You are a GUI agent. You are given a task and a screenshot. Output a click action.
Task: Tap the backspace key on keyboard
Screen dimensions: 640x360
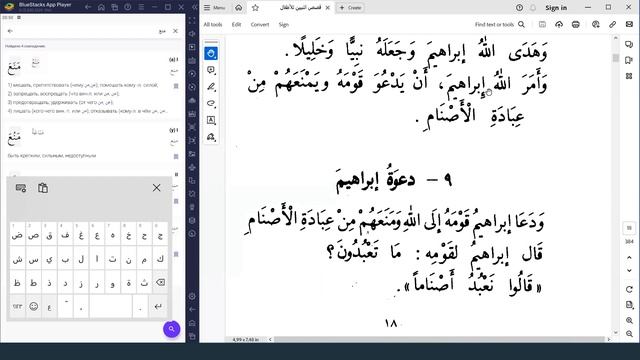coord(160,282)
